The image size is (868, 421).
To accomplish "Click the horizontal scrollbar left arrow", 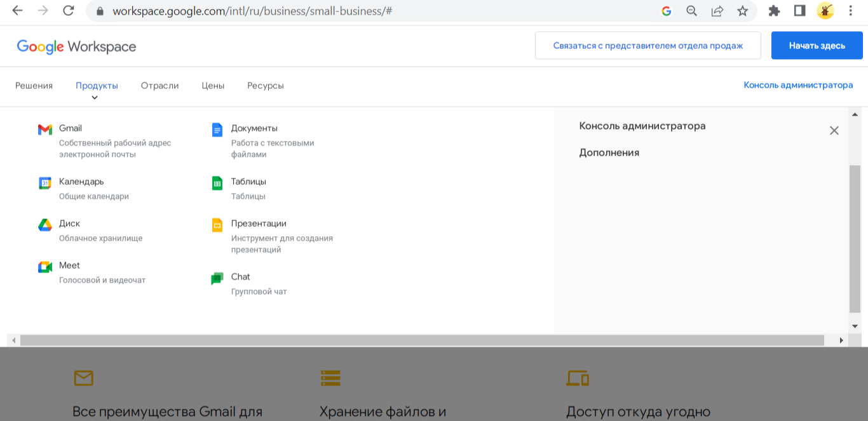I will 13,340.
